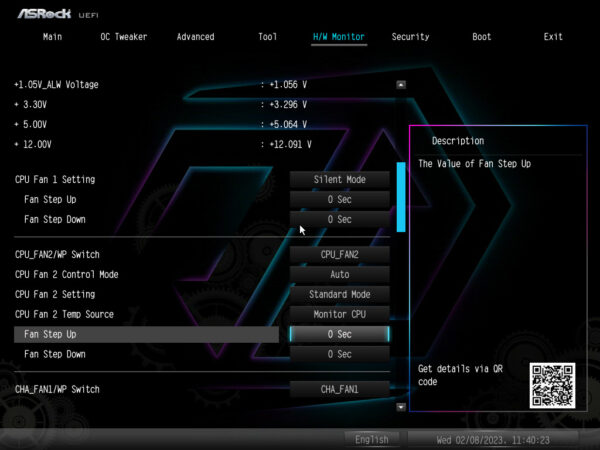Click the QR code image
The width and height of the screenshot is (600, 450).
pyautogui.click(x=552, y=385)
